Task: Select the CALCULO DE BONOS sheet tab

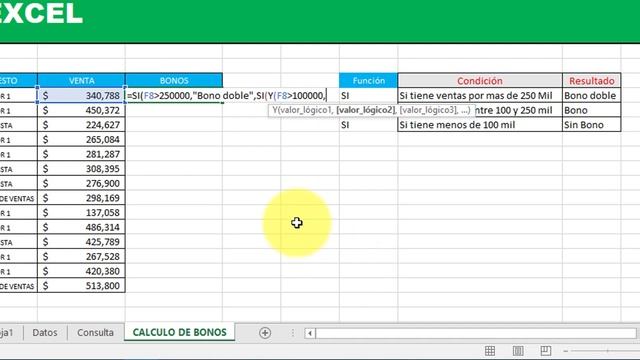Action: (x=180, y=332)
